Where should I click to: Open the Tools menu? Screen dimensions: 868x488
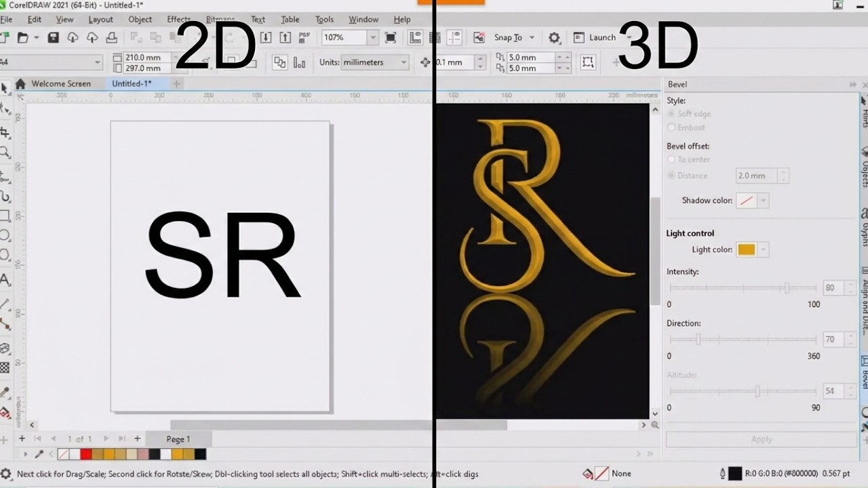[x=324, y=20]
